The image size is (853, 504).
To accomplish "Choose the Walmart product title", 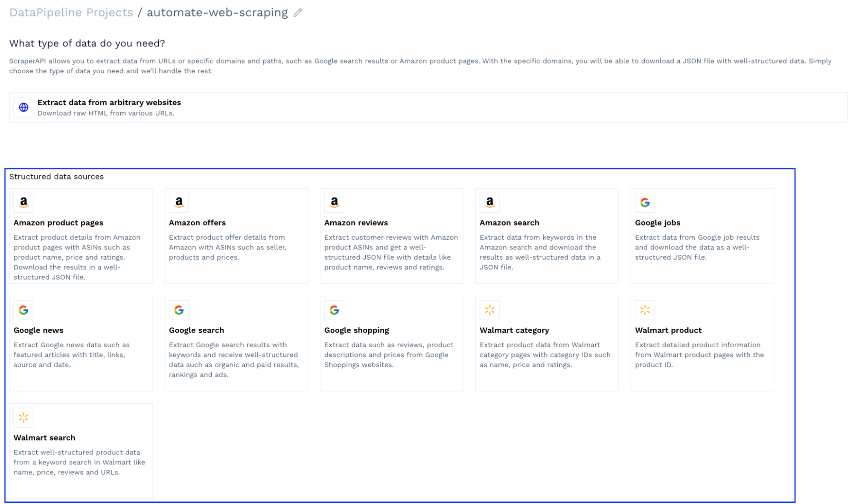I will [x=668, y=330].
